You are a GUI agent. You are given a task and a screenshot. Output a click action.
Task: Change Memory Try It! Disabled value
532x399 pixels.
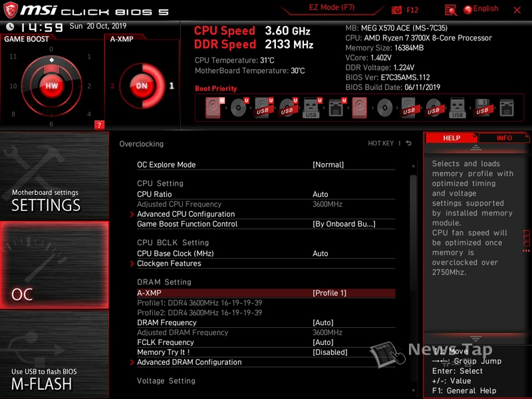330,352
